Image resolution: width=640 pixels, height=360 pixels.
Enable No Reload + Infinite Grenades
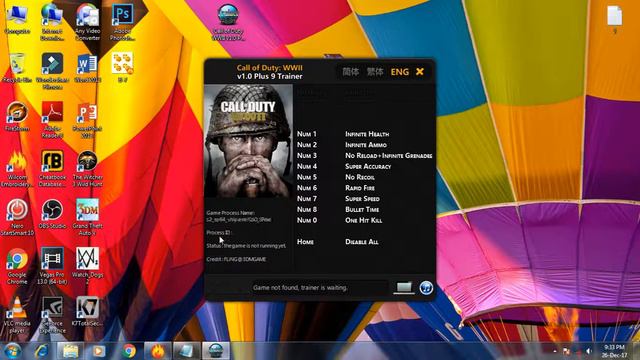(x=389, y=156)
